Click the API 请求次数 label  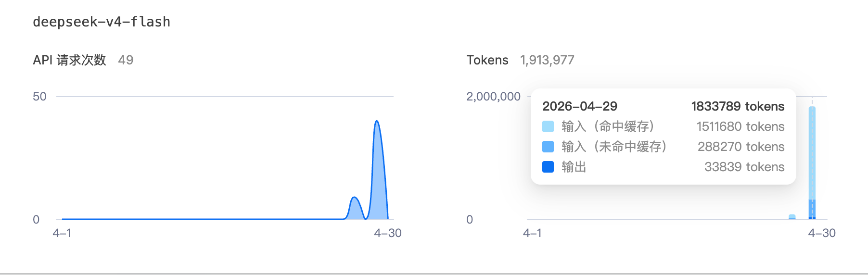pyautogui.click(x=69, y=60)
